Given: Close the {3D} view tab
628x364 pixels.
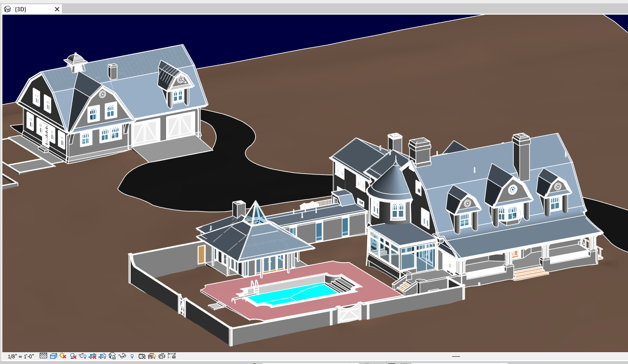Looking at the screenshot, I should pos(57,9).
